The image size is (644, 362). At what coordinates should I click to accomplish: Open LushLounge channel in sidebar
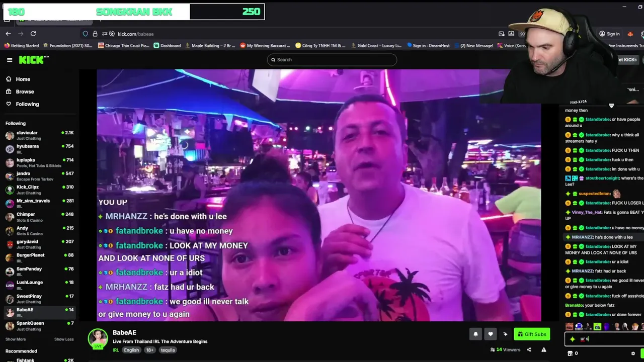(39, 285)
